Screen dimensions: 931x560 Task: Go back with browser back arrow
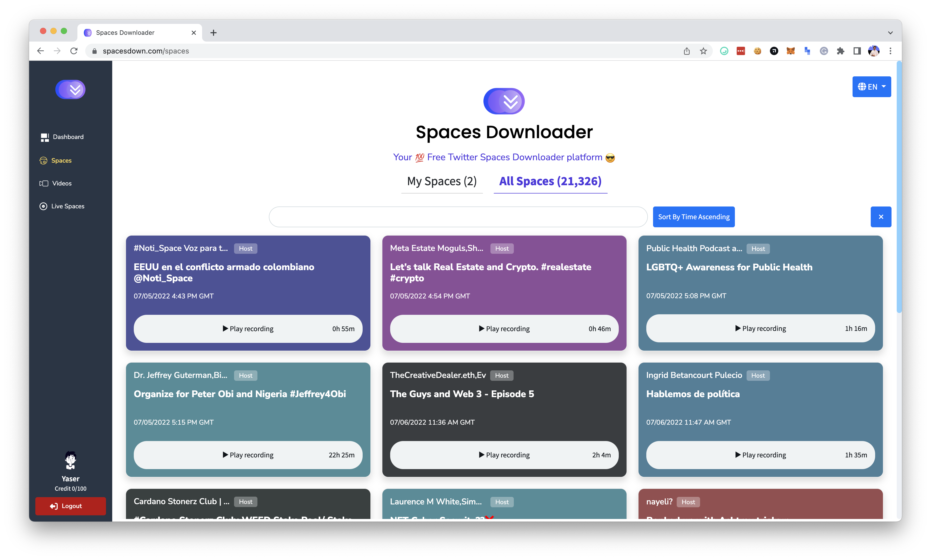(40, 51)
